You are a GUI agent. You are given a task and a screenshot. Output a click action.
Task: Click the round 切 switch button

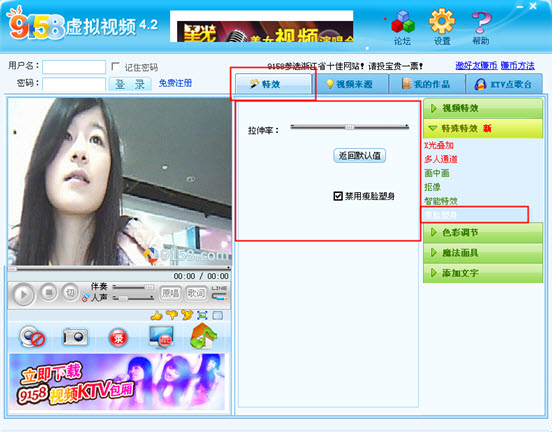coord(70,292)
